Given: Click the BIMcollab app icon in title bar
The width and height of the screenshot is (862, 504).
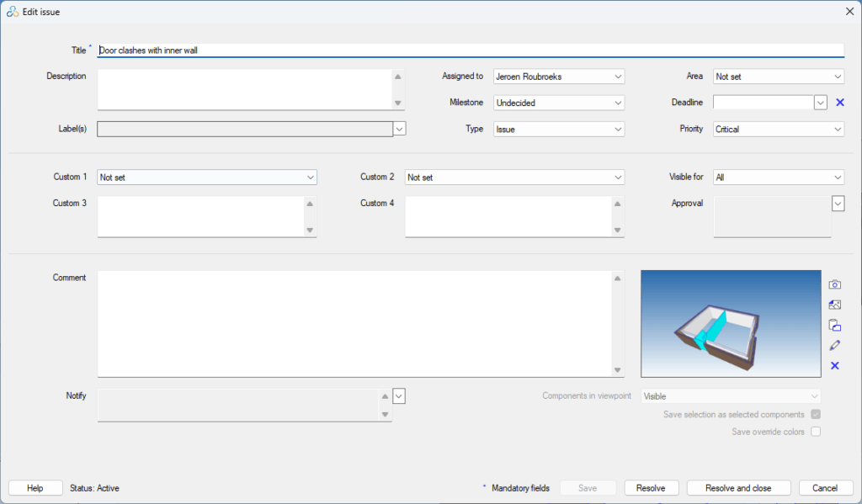Looking at the screenshot, I should [12, 12].
